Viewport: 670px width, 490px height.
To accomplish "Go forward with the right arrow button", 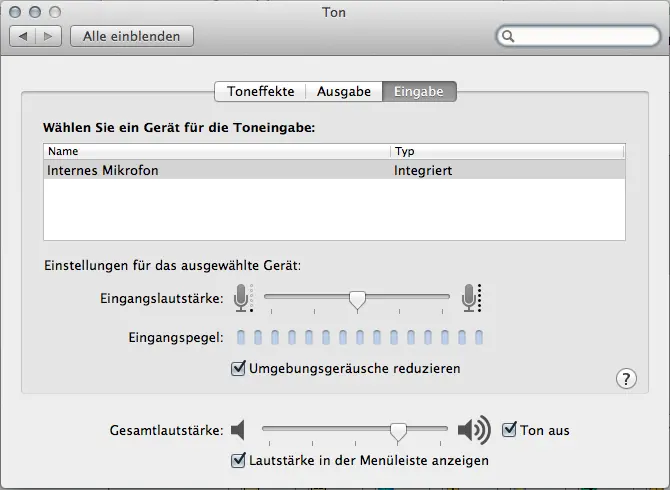I will click(50, 36).
